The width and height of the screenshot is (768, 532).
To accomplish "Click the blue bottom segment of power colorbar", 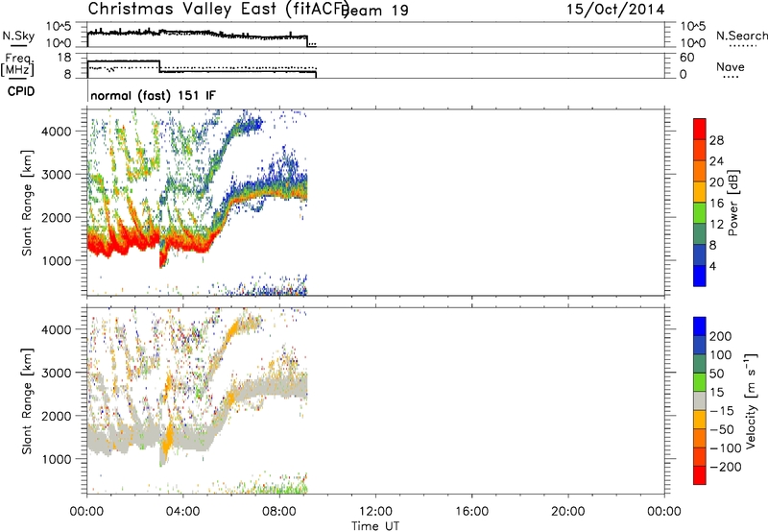I will (x=700, y=276).
